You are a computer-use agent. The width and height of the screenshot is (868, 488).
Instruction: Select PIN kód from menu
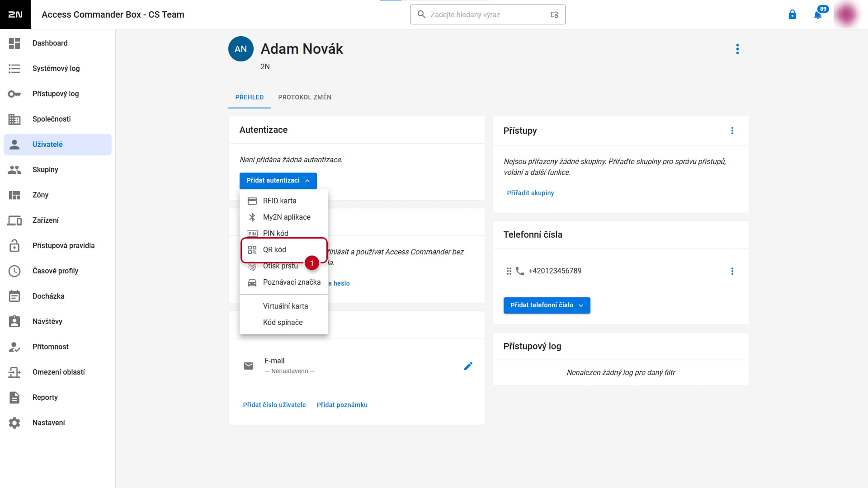point(284,233)
